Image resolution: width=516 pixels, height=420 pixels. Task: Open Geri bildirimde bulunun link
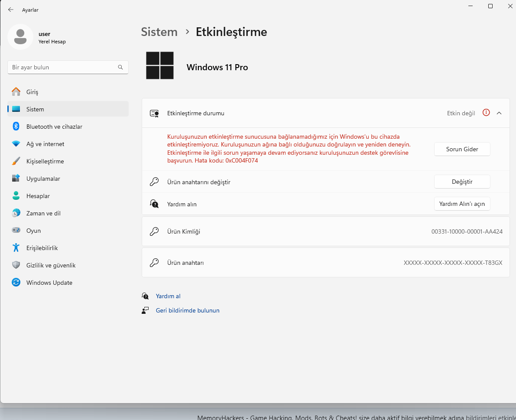tap(188, 310)
